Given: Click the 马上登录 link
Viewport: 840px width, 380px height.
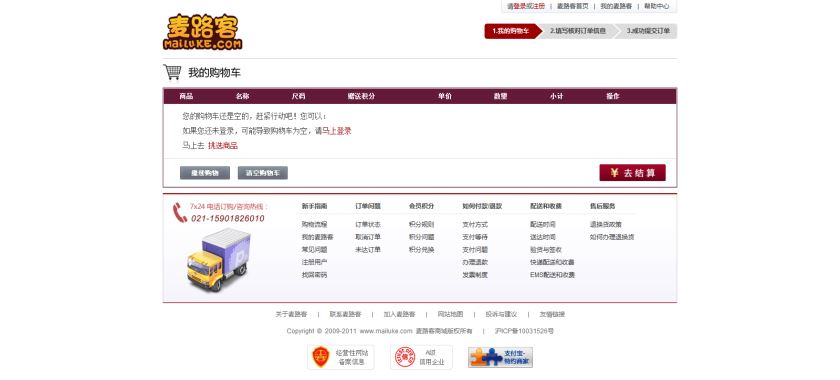Looking at the screenshot, I should (337, 131).
